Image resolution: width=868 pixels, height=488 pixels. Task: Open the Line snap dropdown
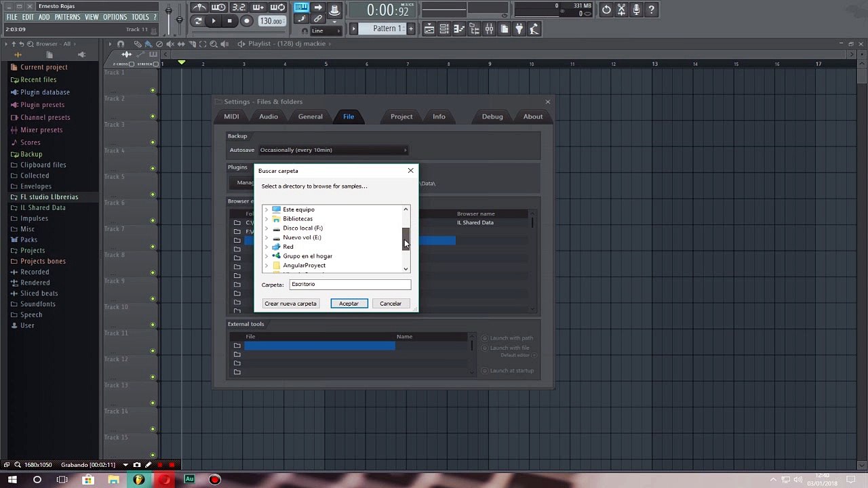click(x=328, y=31)
